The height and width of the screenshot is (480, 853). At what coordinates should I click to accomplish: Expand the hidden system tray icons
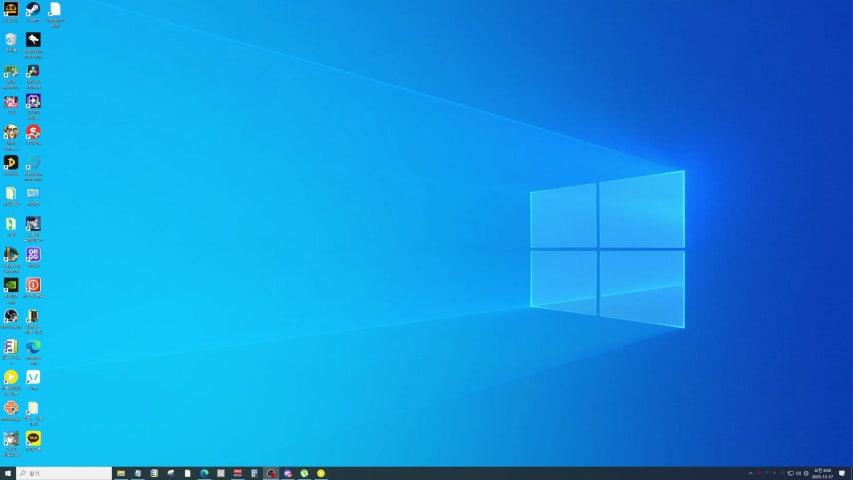(750, 473)
